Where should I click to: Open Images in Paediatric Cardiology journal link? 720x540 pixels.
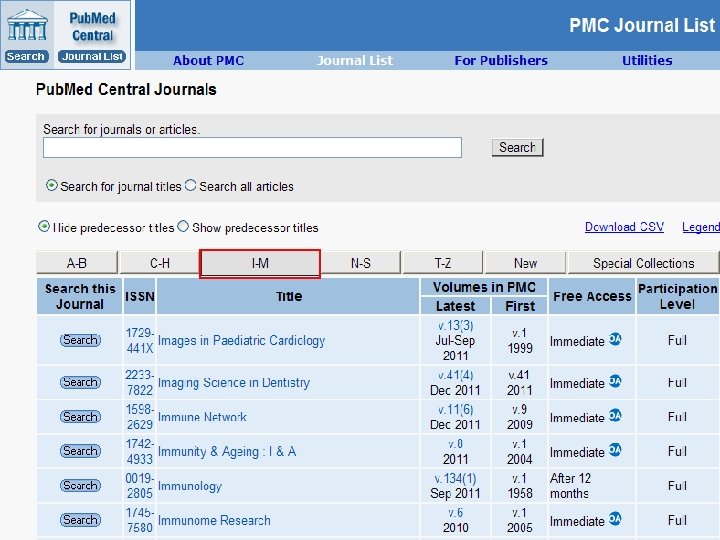click(242, 341)
